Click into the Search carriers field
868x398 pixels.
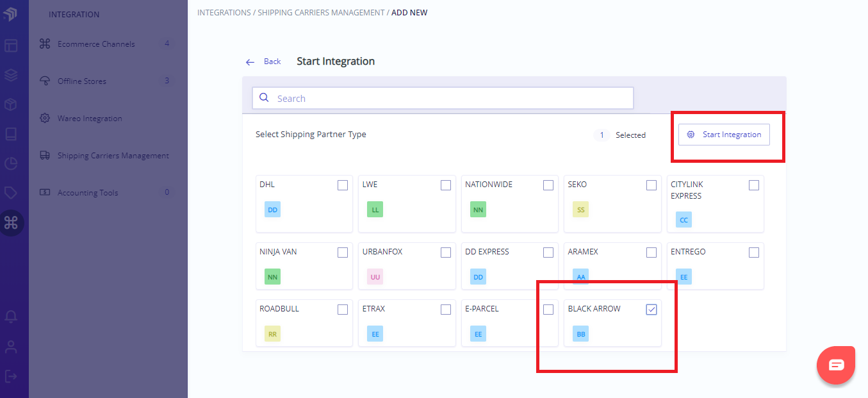[443, 98]
